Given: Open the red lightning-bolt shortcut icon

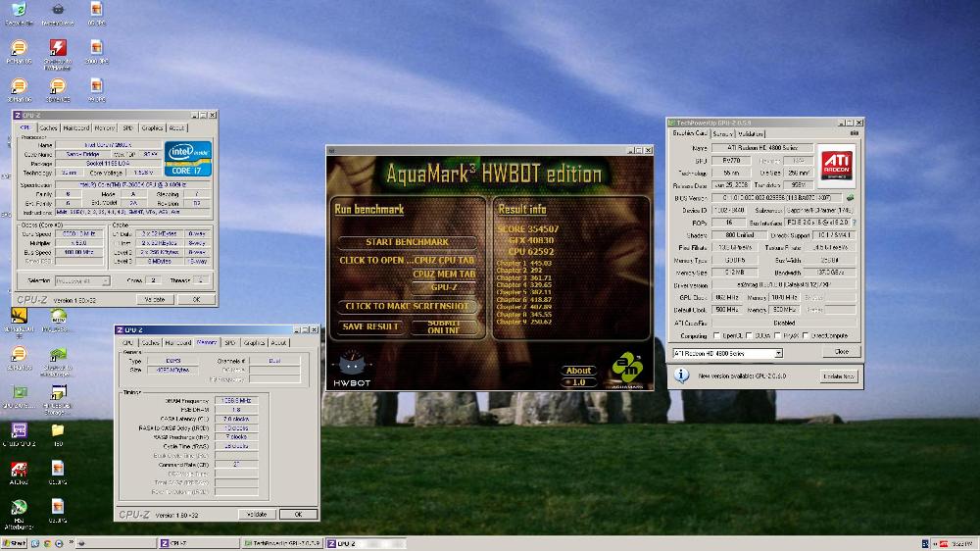Looking at the screenshot, I should point(58,48).
